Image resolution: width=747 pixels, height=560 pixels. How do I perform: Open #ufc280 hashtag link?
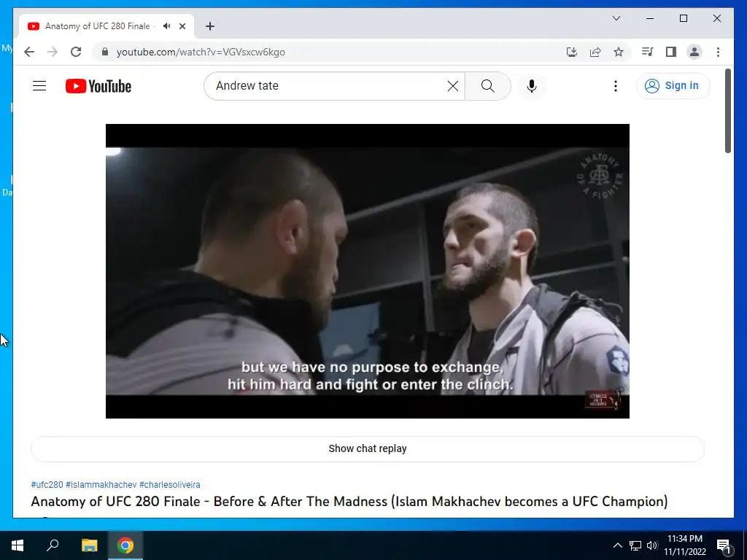(47, 485)
